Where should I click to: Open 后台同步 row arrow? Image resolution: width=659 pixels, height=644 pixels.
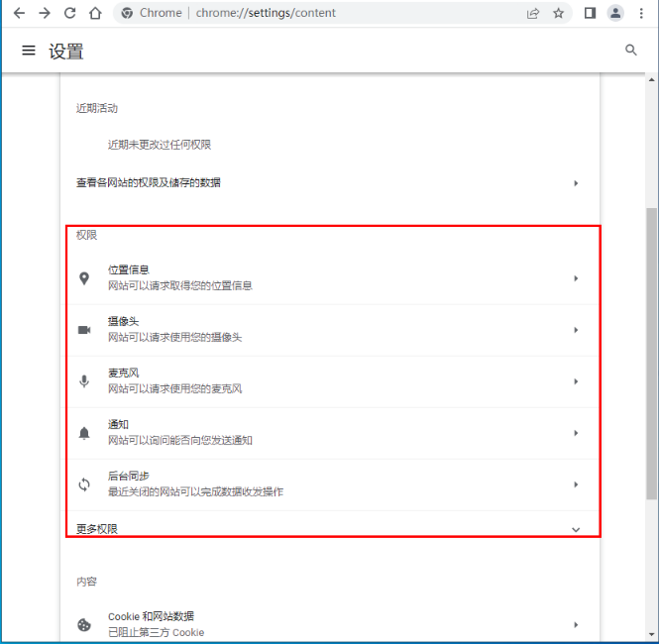576,484
